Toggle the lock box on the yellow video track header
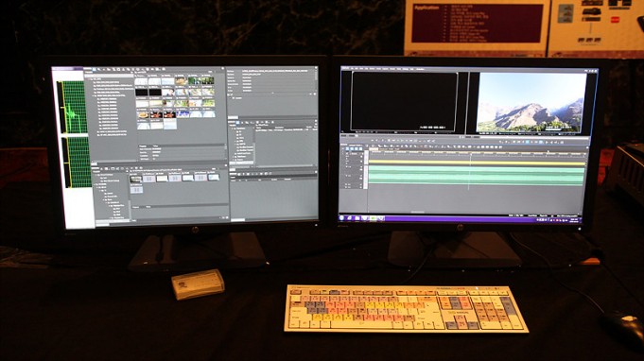This screenshot has height=361, width=644. [362, 163]
